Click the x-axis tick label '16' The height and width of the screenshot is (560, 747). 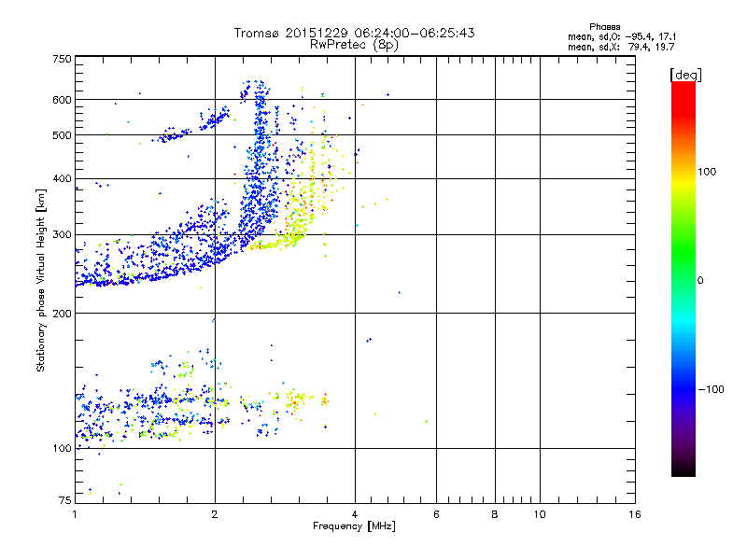pos(635,514)
